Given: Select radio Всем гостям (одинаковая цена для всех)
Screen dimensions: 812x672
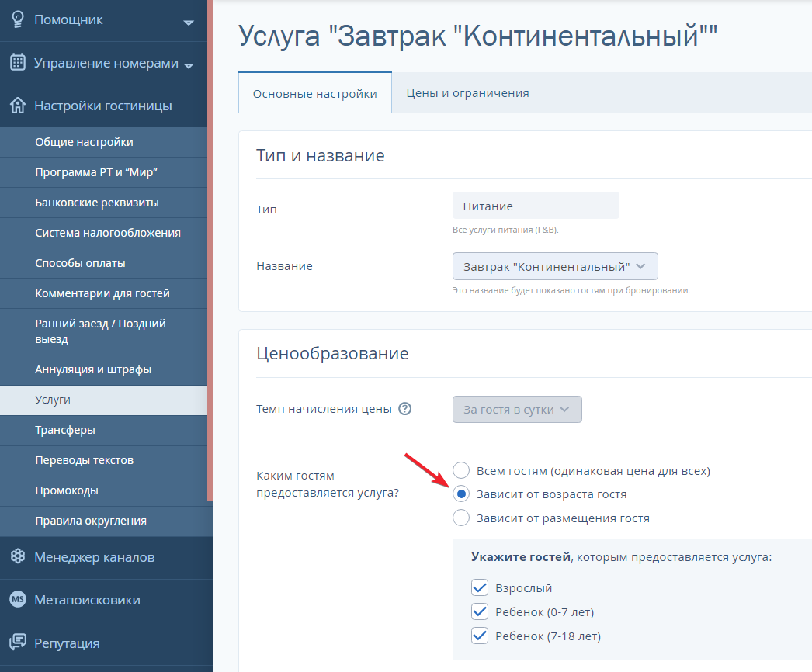Looking at the screenshot, I should click(461, 470).
